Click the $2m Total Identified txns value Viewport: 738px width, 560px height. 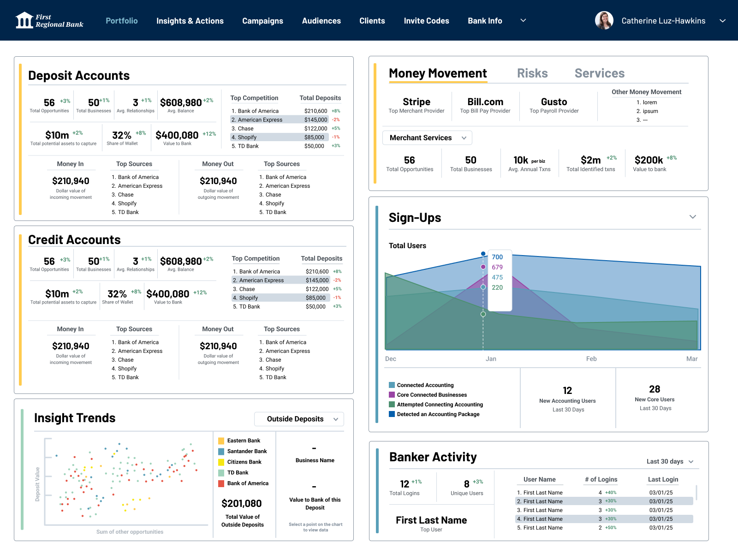591,160
